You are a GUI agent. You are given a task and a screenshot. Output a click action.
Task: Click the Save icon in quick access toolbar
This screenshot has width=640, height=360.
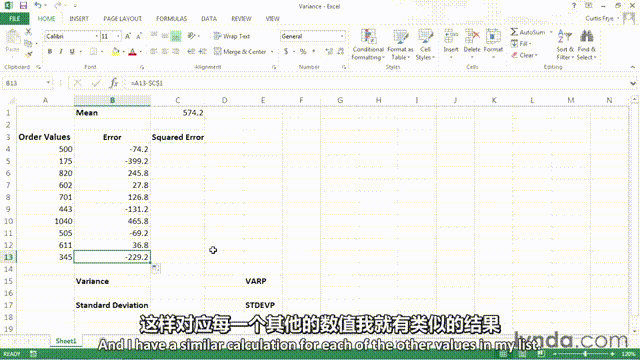click(x=23, y=6)
